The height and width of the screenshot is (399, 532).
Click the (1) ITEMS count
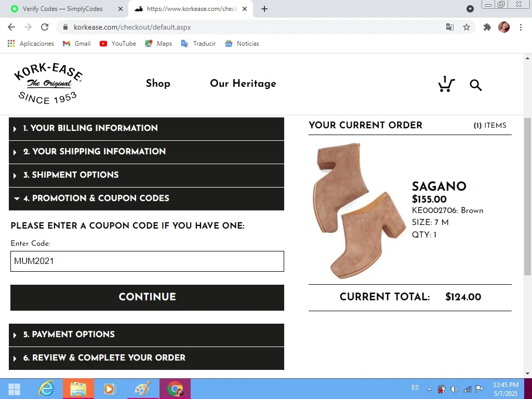(x=490, y=126)
